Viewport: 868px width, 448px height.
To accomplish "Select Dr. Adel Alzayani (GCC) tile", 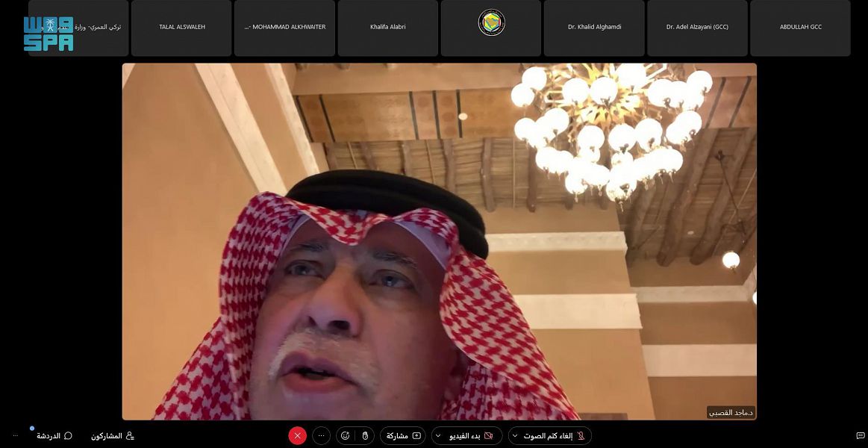I will pyautogui.click(x=697, y=28).
